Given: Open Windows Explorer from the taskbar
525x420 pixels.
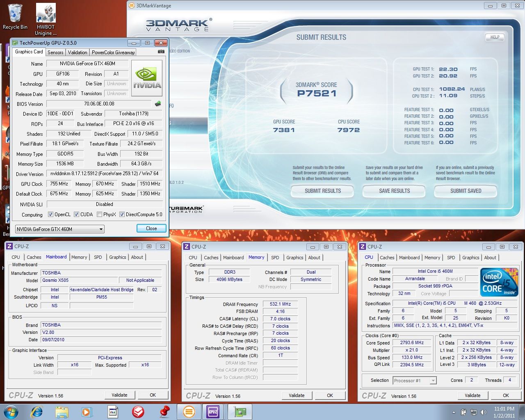Looking at the screenshot, I should click(x=62, y=412).
